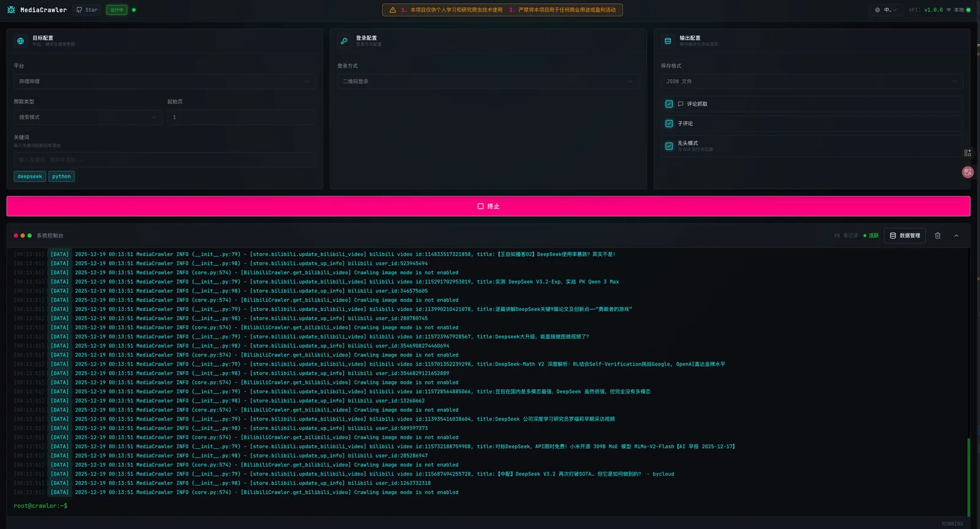Click log line mentioning bycloud

point(344,475)
